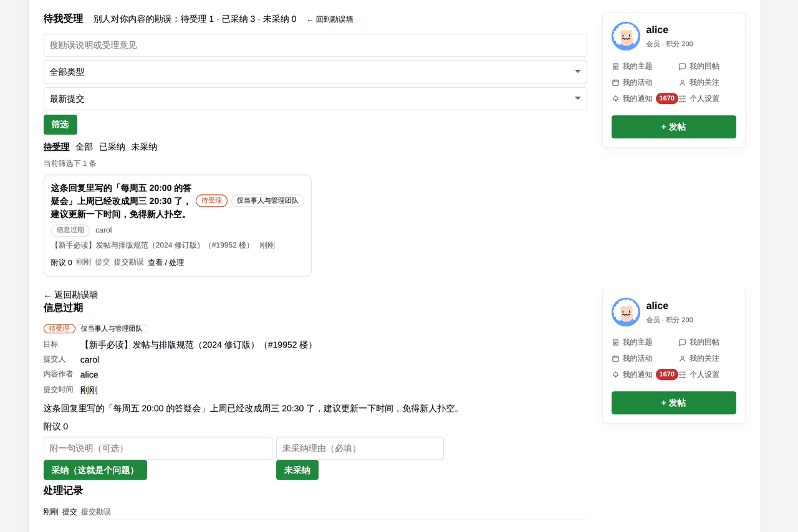Click + 发帖 button in the lower sidebar card
Viewport: 798px width, 532px height.
(x=674, y=402)
